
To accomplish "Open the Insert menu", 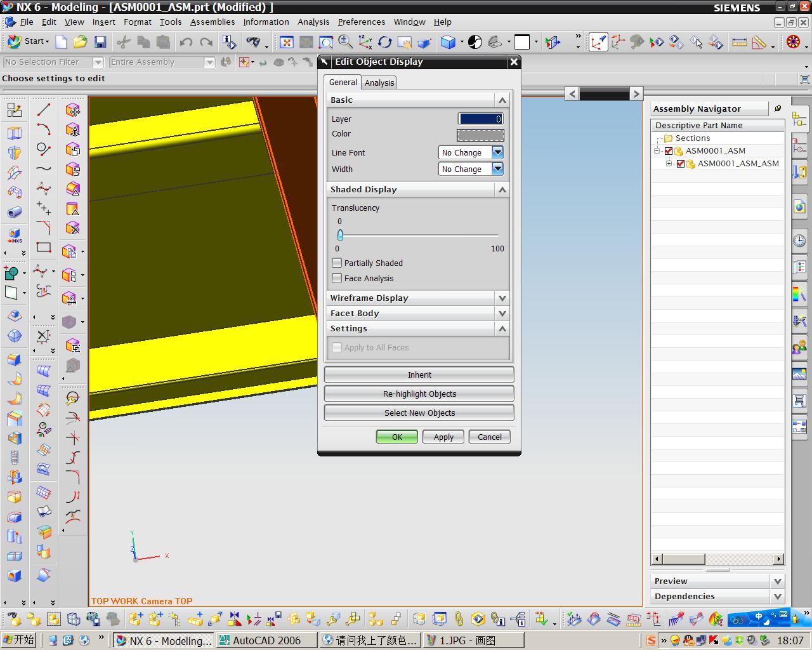I will pos(103,22).
